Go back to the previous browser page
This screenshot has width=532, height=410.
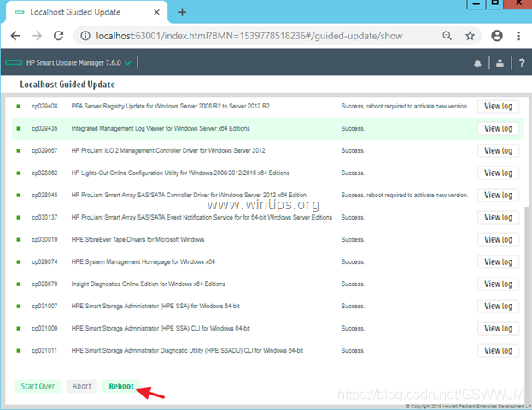tap(15, 36)
